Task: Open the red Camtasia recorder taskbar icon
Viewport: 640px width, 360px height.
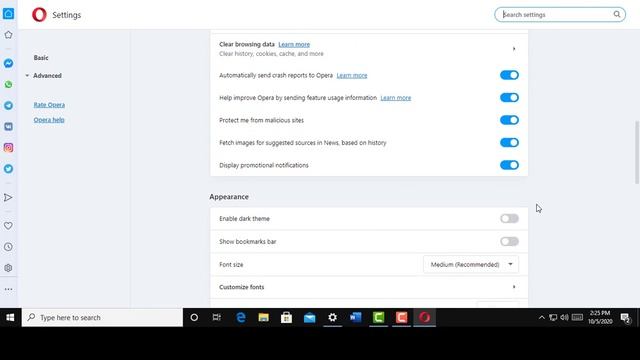Action: [x=401, y=318]
